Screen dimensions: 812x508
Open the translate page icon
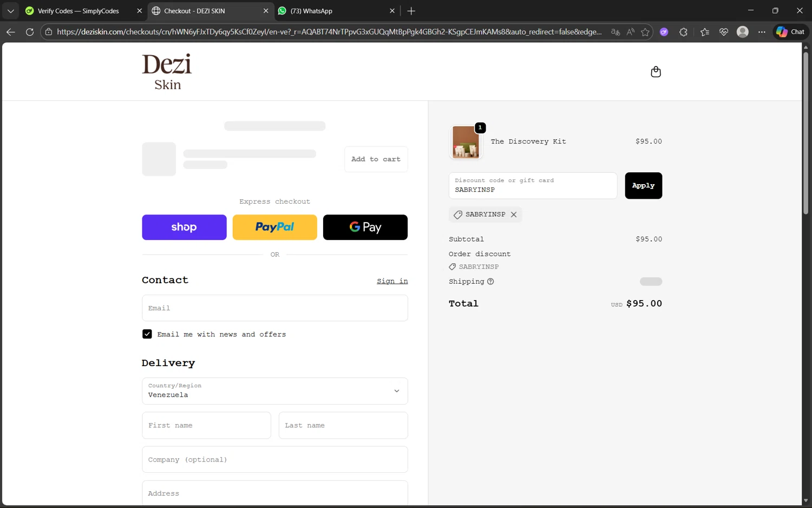click(x=615, y=32)
